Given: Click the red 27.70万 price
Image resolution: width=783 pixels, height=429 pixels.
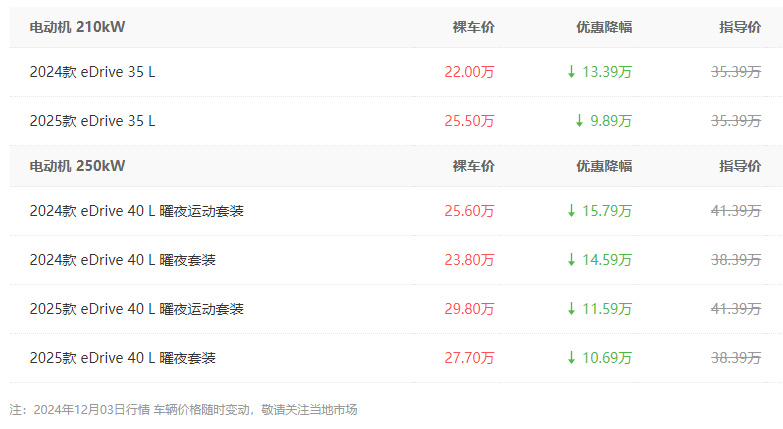Looking at the screenshot, I should (469, 358).
